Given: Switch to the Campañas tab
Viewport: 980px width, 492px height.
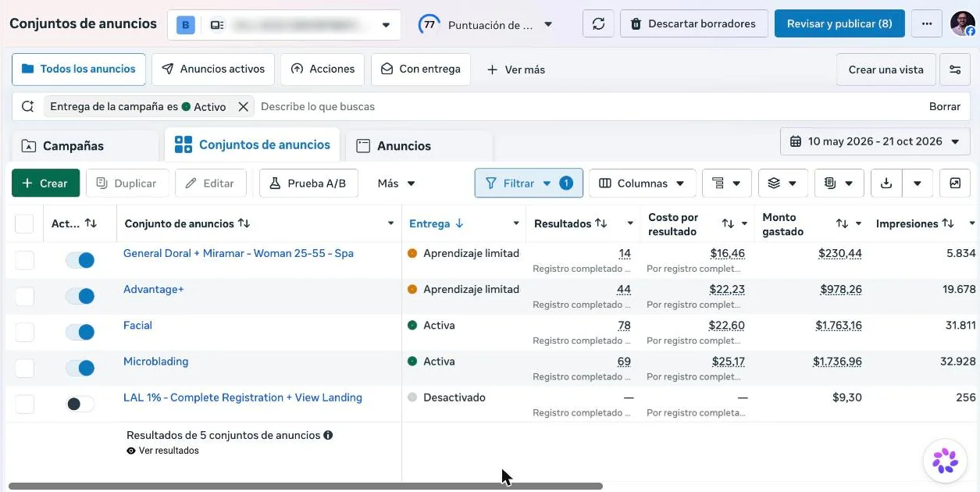Looking at the screenshot, I should tap(86, 146).
